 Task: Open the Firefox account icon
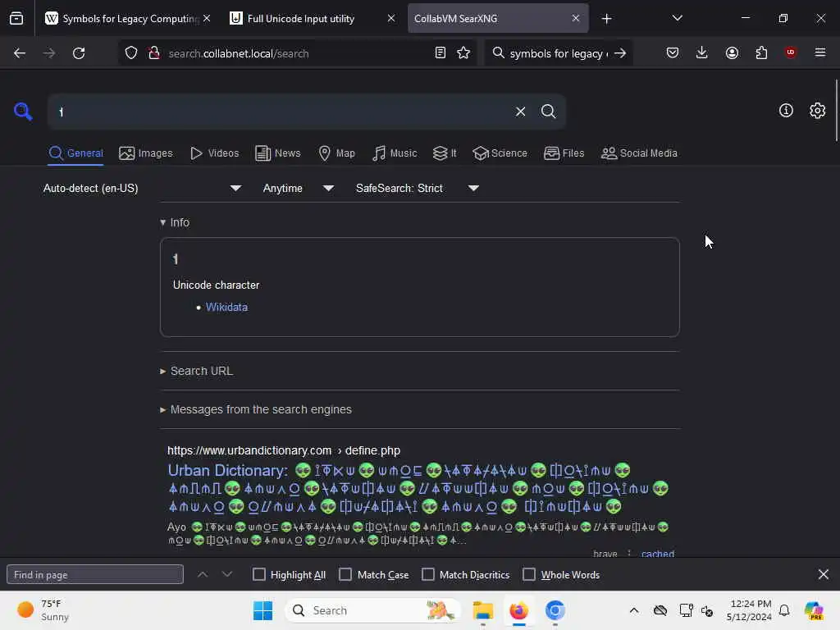(732, 52)
